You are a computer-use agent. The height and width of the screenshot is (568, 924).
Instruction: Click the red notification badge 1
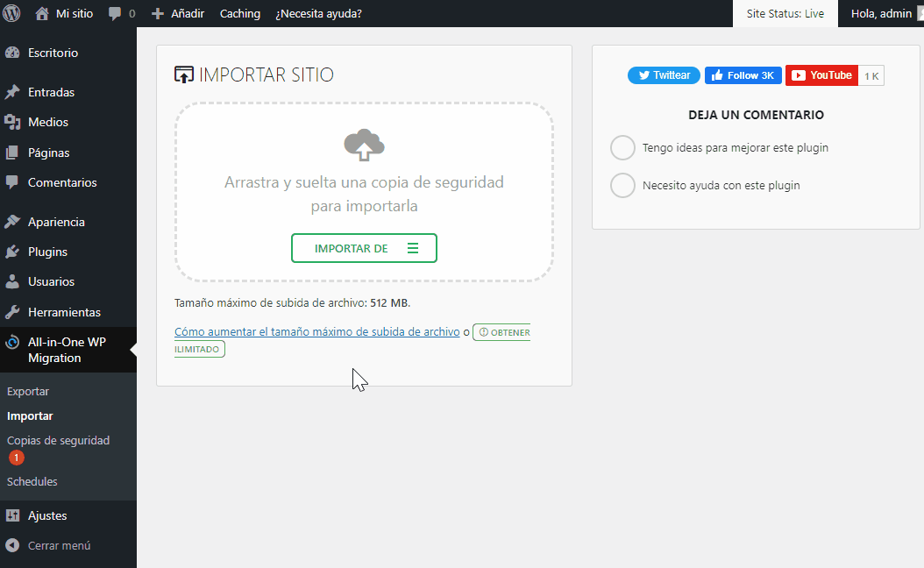(x=17, y=458)
